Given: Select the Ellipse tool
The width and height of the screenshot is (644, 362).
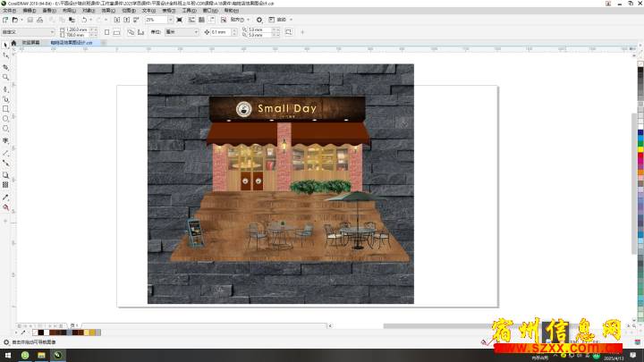Looking at the screenshot, I should coord(5,119).
